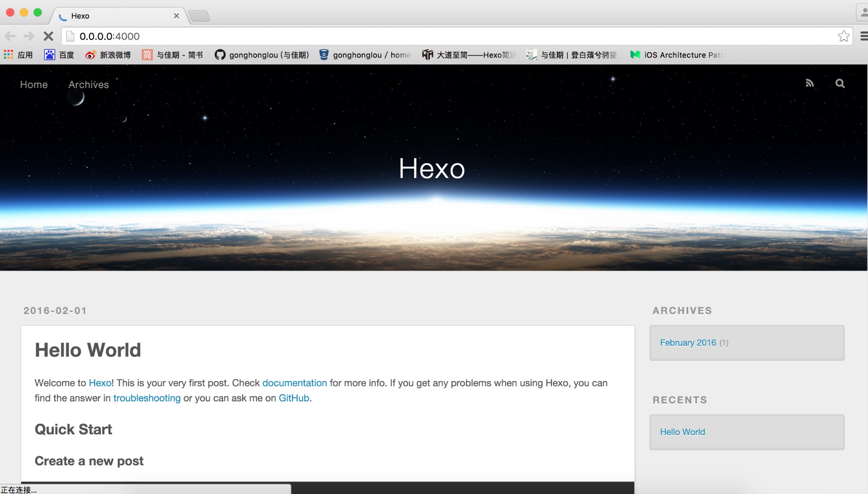Open the Hello World post title
Screen dimensions: 868x494
click(x=88, y=350)
